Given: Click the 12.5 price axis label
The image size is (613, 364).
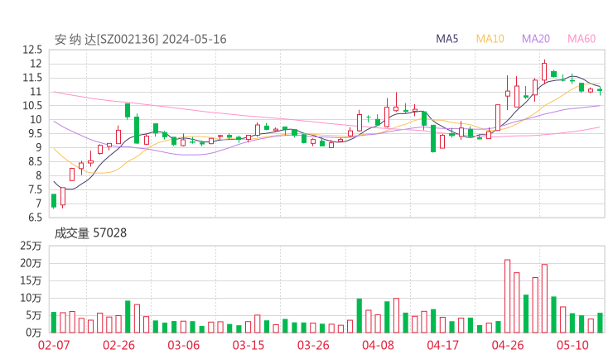Looking at the screenshot, I should click(x=32, y=50).
